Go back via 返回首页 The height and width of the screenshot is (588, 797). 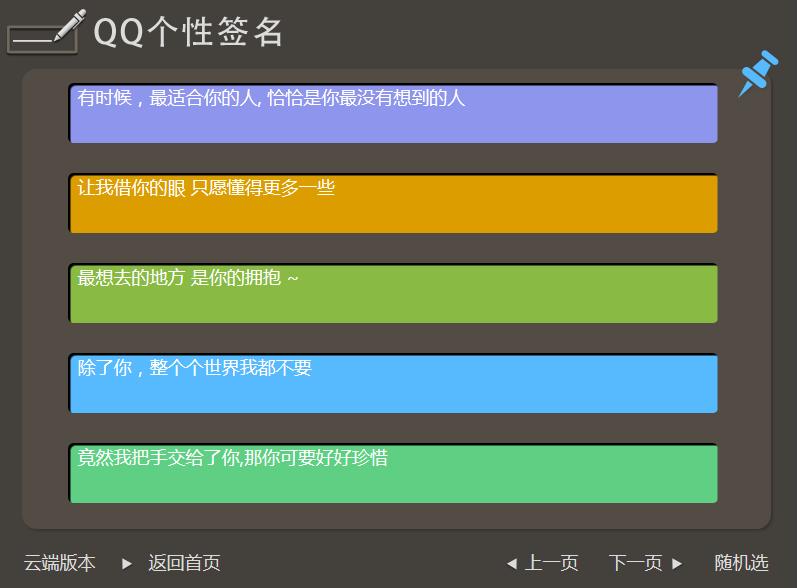click(x=184, y=563)
